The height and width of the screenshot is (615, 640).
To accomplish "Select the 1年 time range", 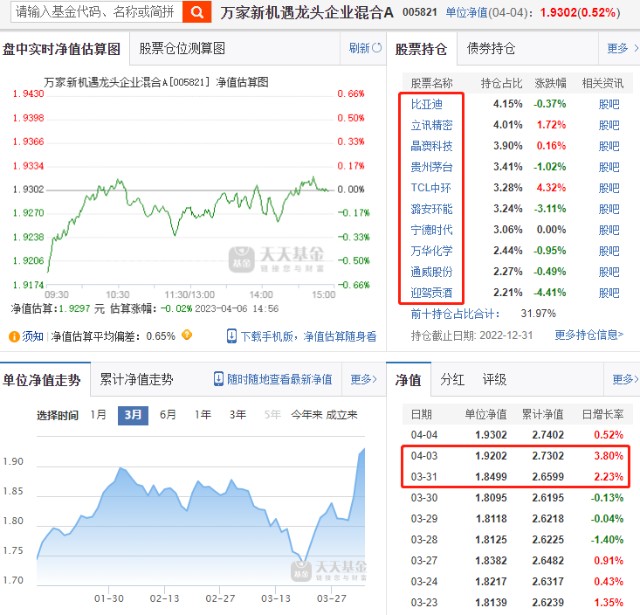I will tap(202, 415).
